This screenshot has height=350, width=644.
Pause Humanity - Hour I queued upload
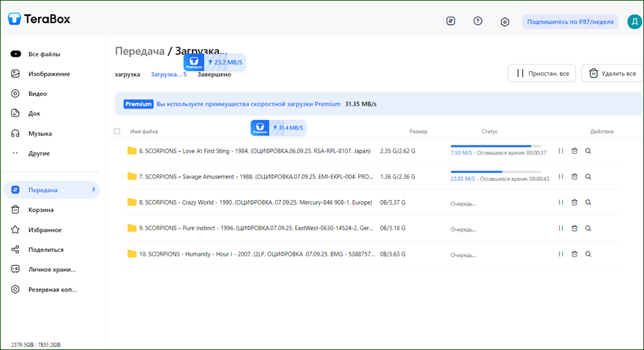coord(561,254)
